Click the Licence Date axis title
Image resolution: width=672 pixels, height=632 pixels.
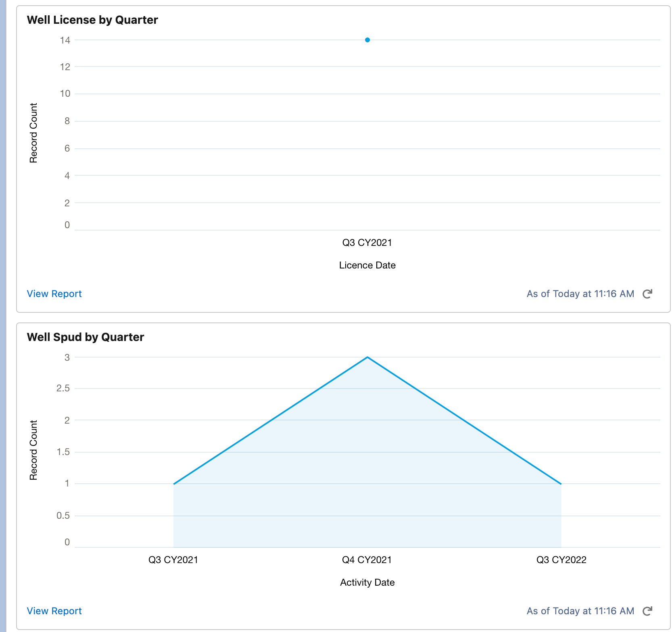click(x=367, y=265)
